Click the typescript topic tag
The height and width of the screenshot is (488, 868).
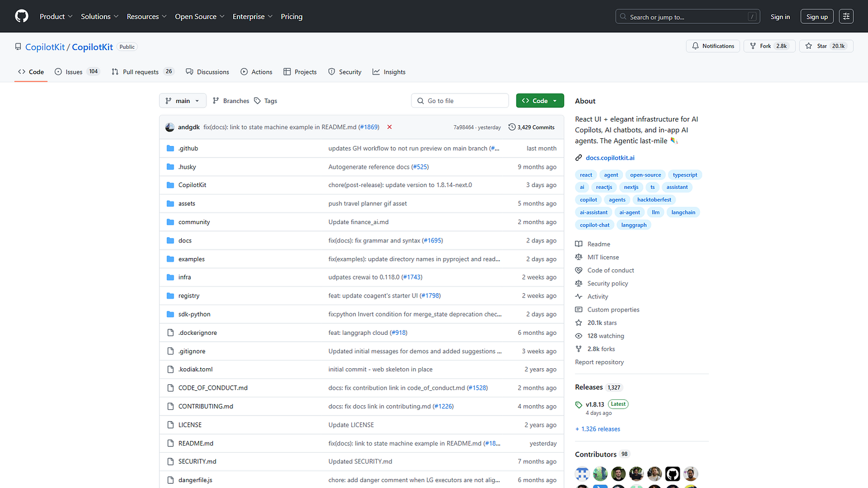pyautogui.click(x=685, y=175)
